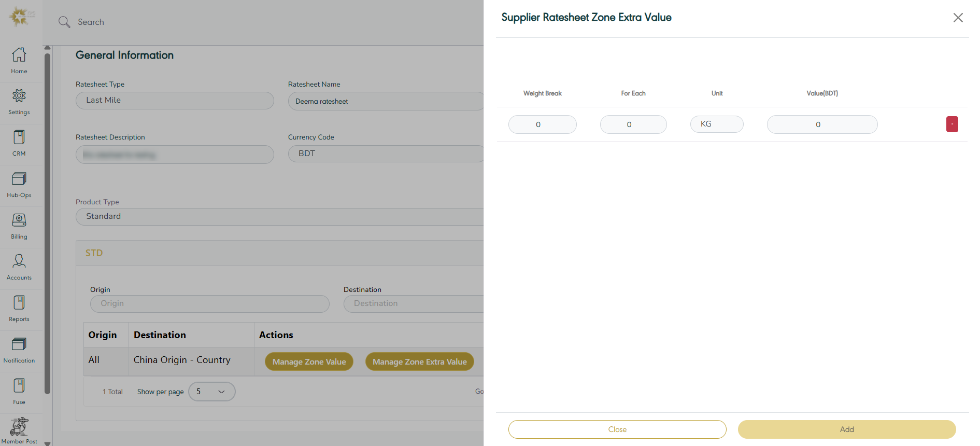Open the Hub-Ops sidebar module
Viewport: 980px width, 446px height.
pos(19,184)
